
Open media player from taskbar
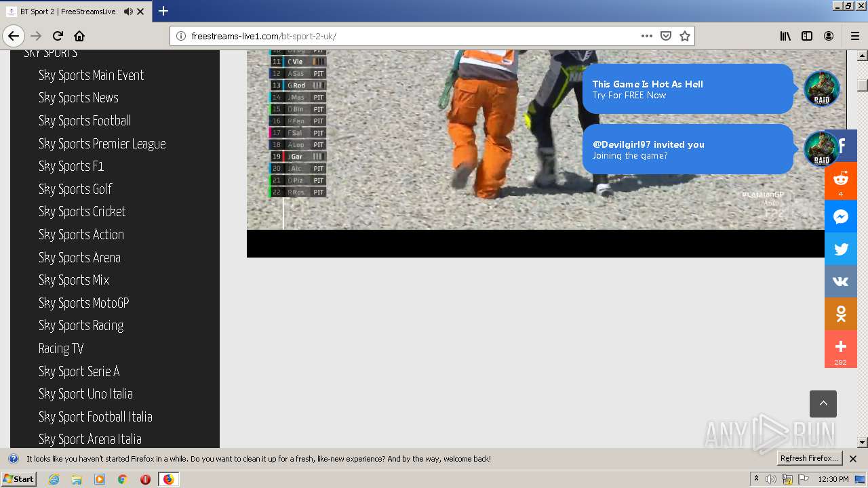click(100, 479)
